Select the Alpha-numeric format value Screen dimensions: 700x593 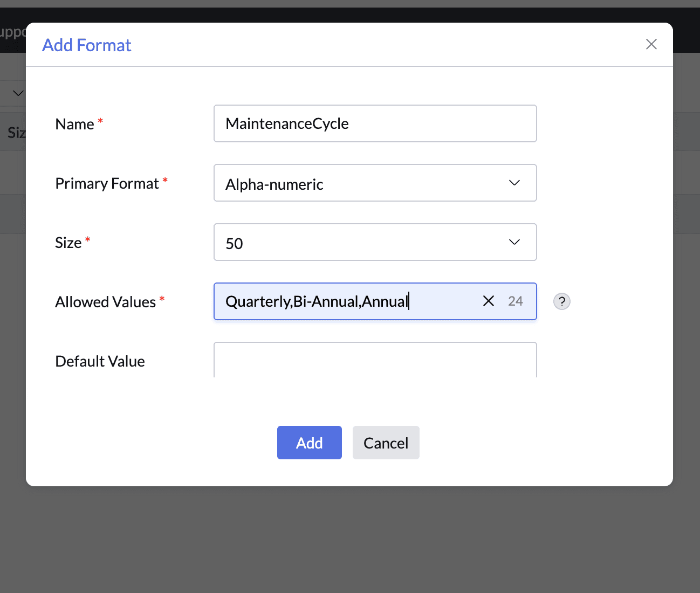pyautogui.click(x=274, y=184)
